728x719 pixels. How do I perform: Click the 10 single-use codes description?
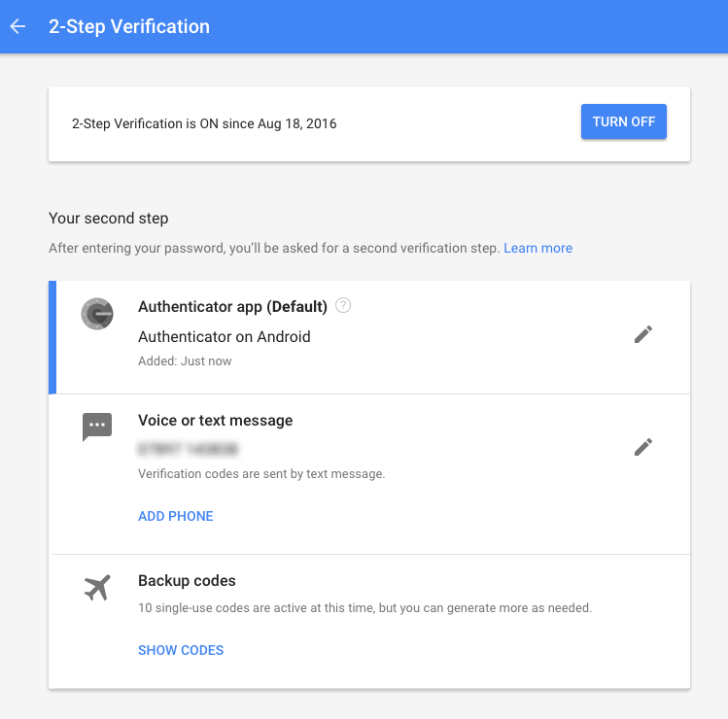[364, 608]
